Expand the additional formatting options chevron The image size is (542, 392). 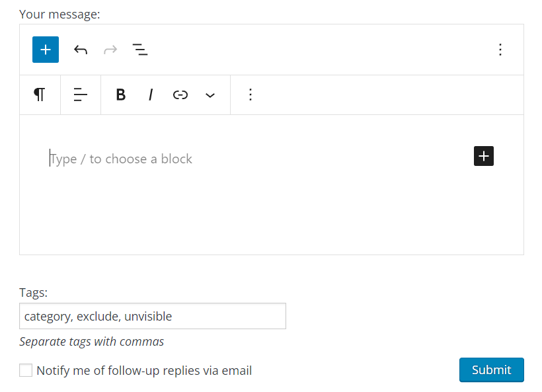(x=210, y=95)
